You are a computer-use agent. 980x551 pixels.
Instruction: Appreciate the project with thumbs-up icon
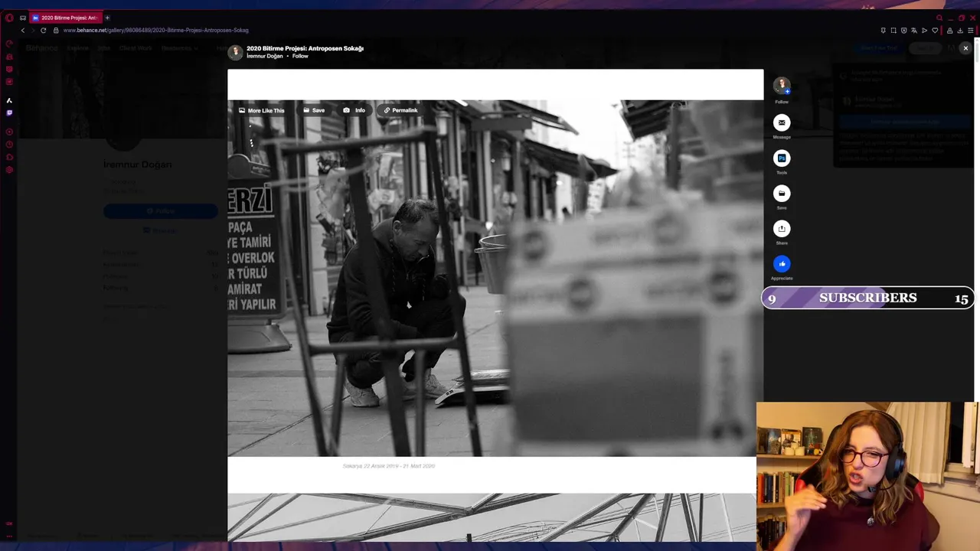(x=781, y=264)
